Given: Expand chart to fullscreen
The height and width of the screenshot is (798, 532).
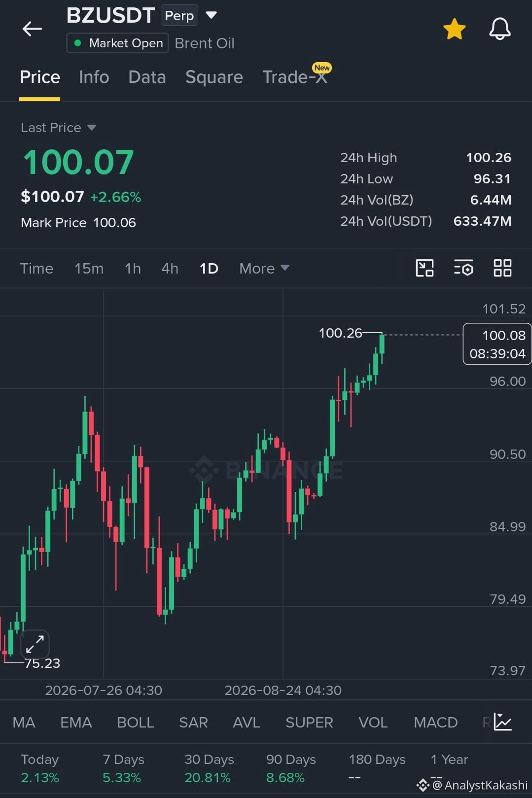Looking at the screenshot, I should tap(35, 644).
